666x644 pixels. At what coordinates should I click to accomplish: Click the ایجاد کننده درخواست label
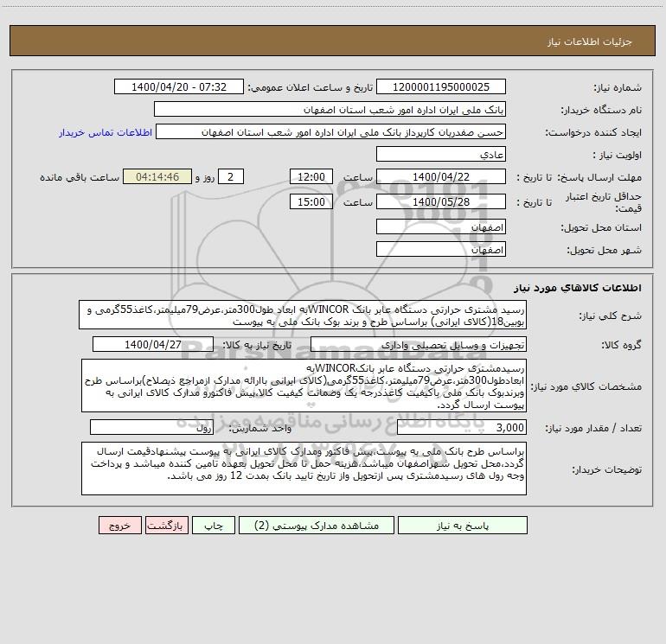point(593,133)
